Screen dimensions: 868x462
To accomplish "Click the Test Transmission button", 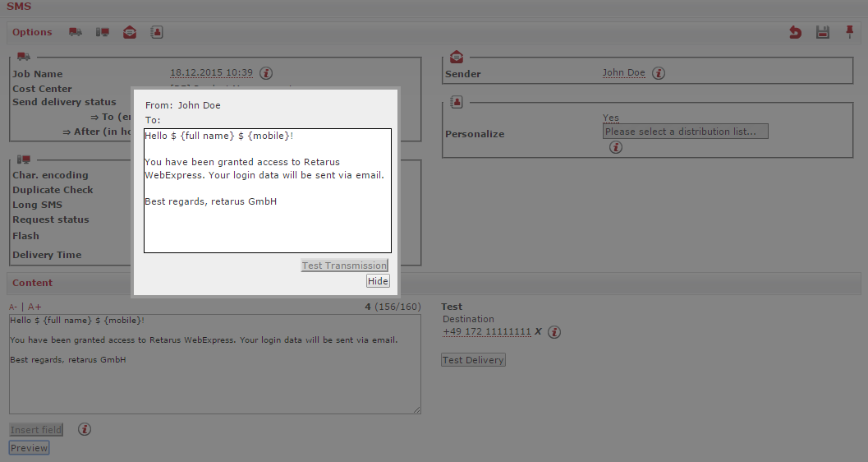I will [x=344, y=266].
